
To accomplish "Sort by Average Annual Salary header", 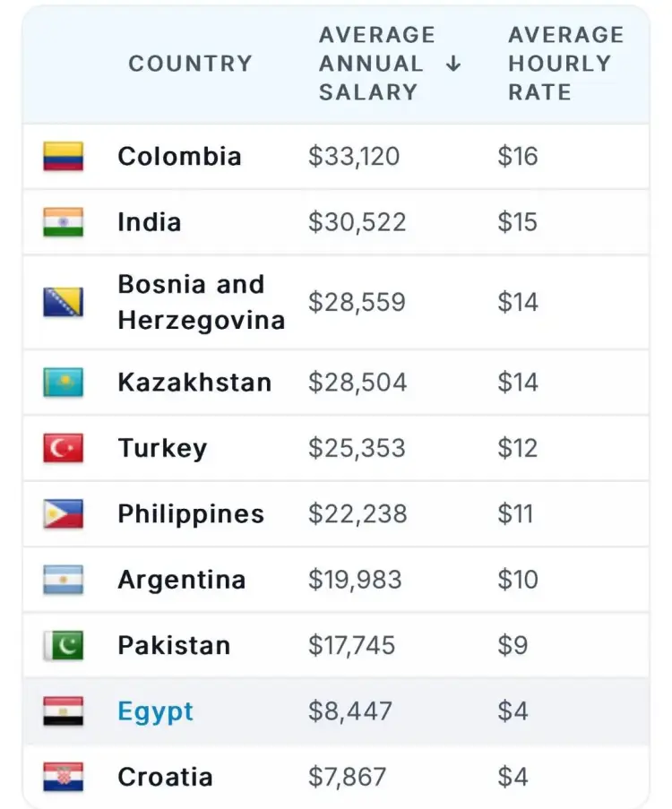I will pos(377,64).
